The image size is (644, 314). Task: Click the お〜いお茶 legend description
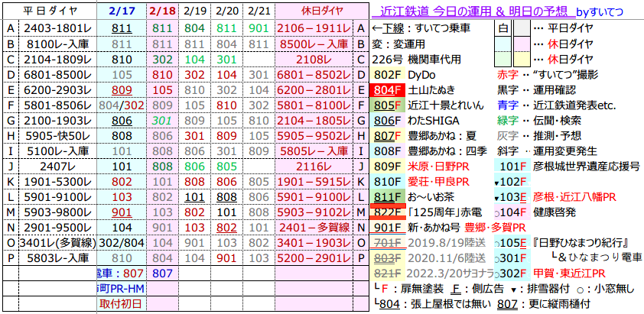[x=431, y=197]
